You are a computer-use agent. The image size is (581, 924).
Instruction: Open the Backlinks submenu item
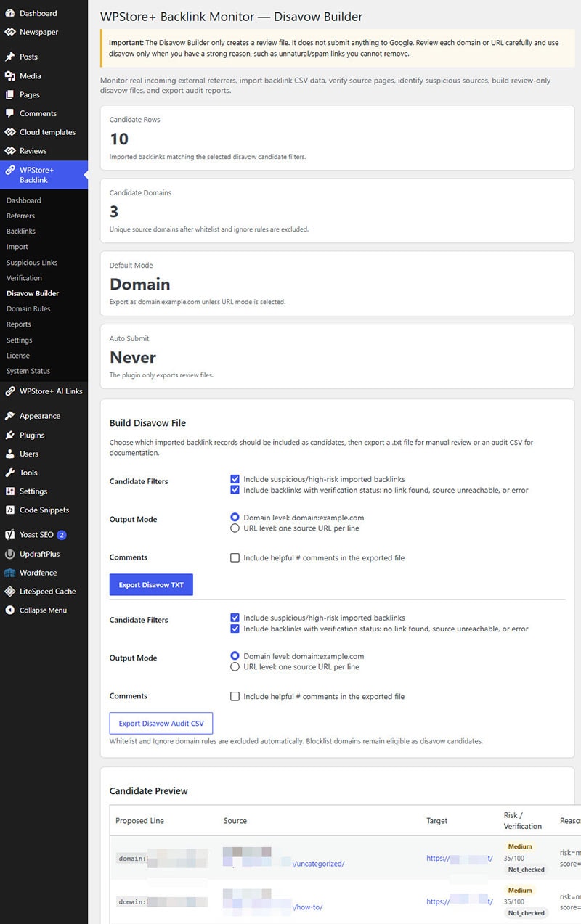click(x=21, y=232)
